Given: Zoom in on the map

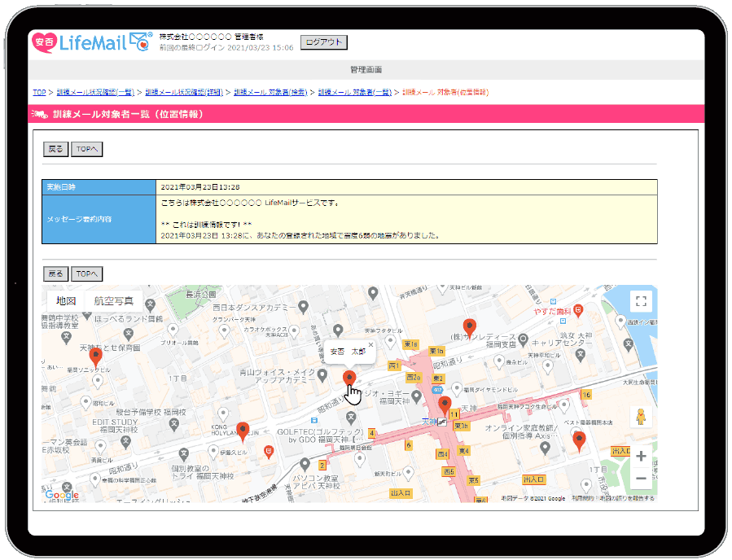Looking at the screenshot, I should click(x=641, y=457).
